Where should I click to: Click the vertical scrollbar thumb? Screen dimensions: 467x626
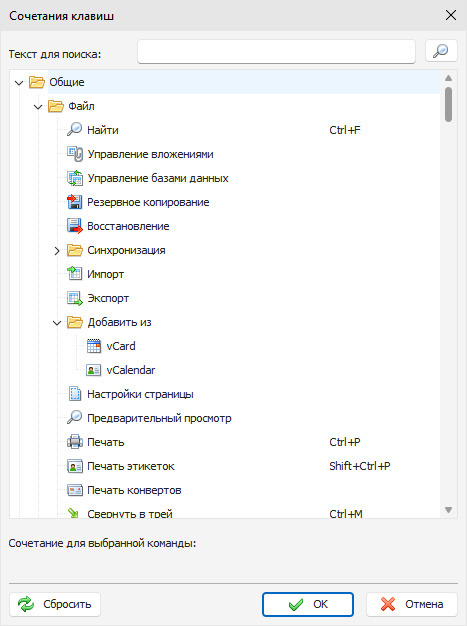[448, 104]
